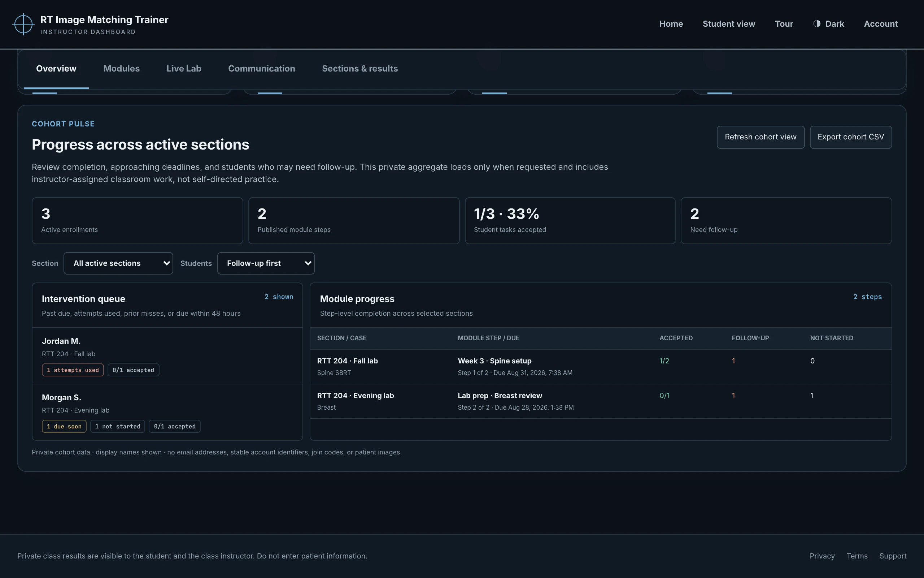Click Export cohort CSV button
The image size is (924, 578).
pyautogui.click(x=851, y=137)
